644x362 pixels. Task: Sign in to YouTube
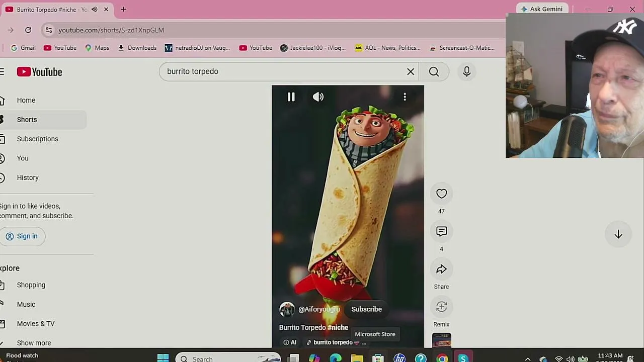tap(22, 236)
